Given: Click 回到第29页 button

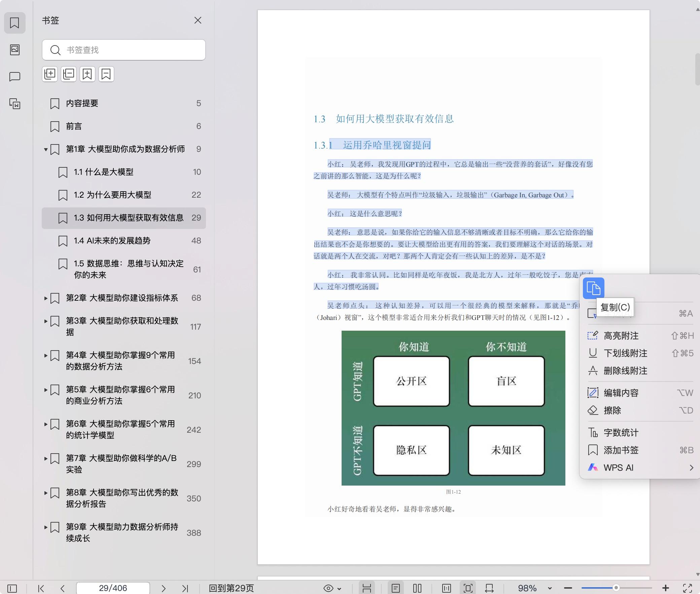Looking at the screenshot, I should [x=231, y=588].
